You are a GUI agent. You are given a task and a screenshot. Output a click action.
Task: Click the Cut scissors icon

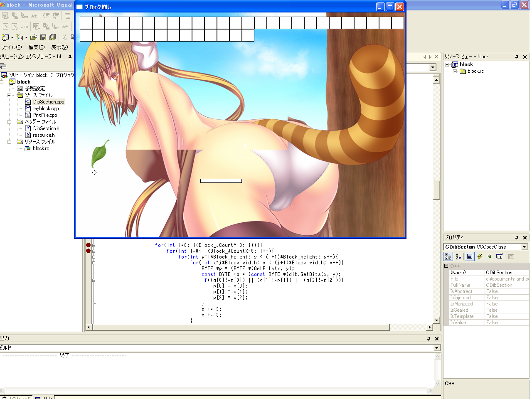click(x=64, y=37)
